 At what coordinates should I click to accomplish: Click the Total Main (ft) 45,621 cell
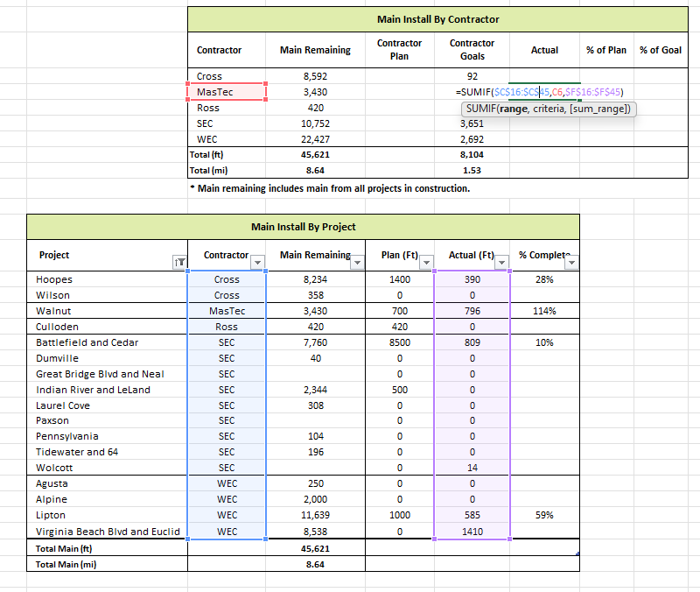(315, 549)
